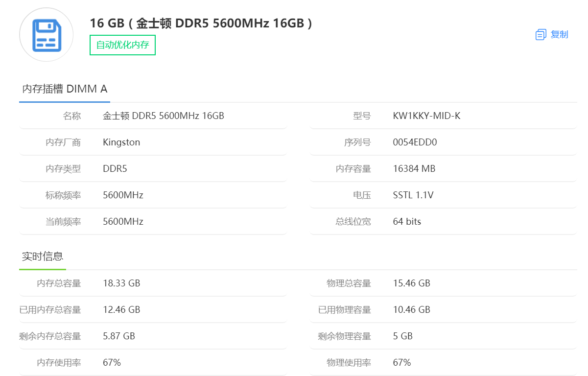
Task: Click the name value 金士顿 DDR5 5600MHz 16GB
Action: 164,116
